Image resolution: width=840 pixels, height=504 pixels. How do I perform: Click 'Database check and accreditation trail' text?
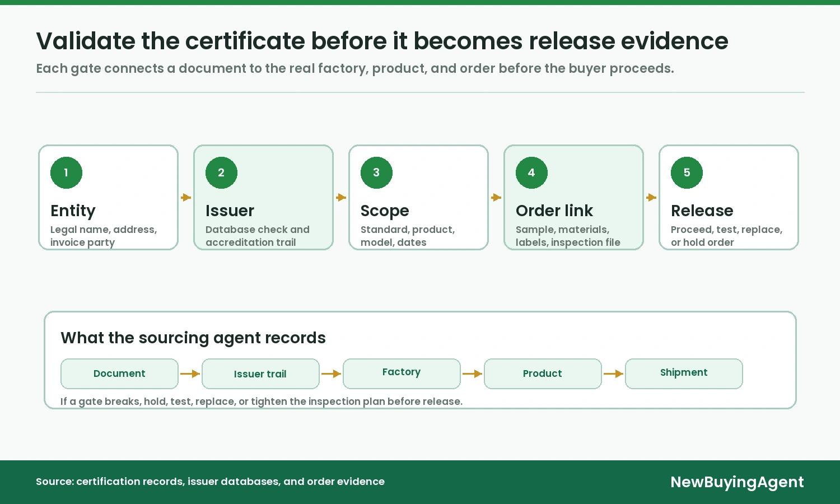pyautogui.click(x=258, y=236)
